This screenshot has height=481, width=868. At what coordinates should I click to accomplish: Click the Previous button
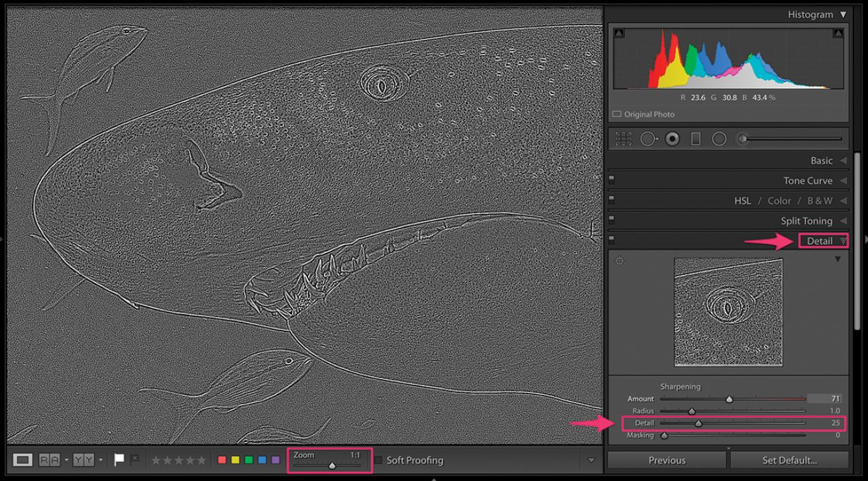click(x=667, y=460)
